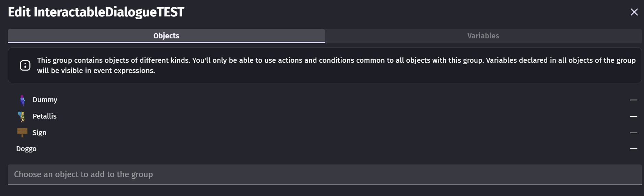644x196 pixels.
Task: Close the Edit InteractableDialogueTEST dialog
Action: (x=634, y=12)
